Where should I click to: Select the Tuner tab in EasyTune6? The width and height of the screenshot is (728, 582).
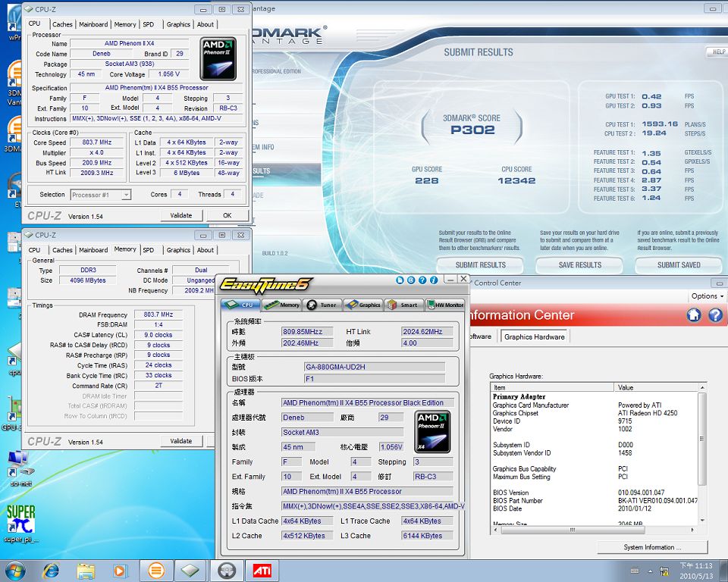[x=323, y=305]
